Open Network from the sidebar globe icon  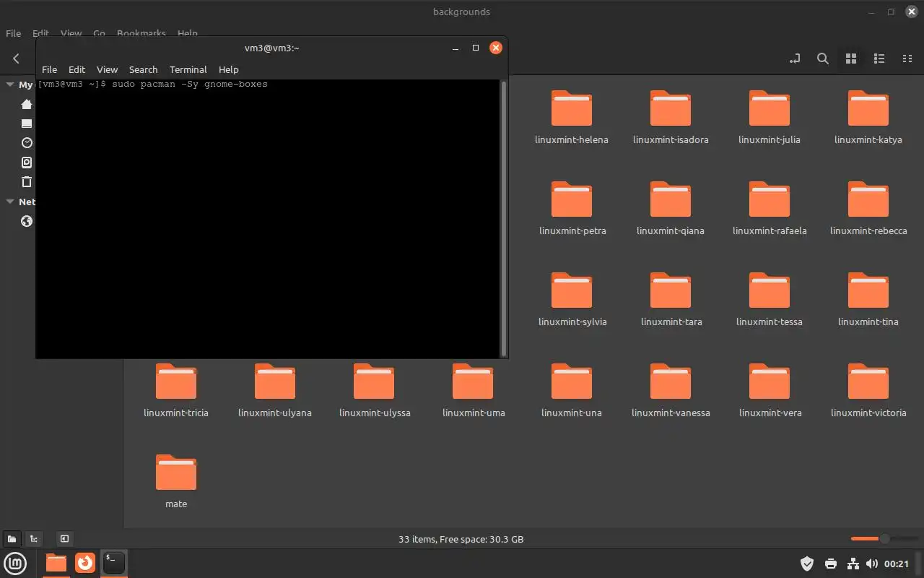(x=27, y=221)
